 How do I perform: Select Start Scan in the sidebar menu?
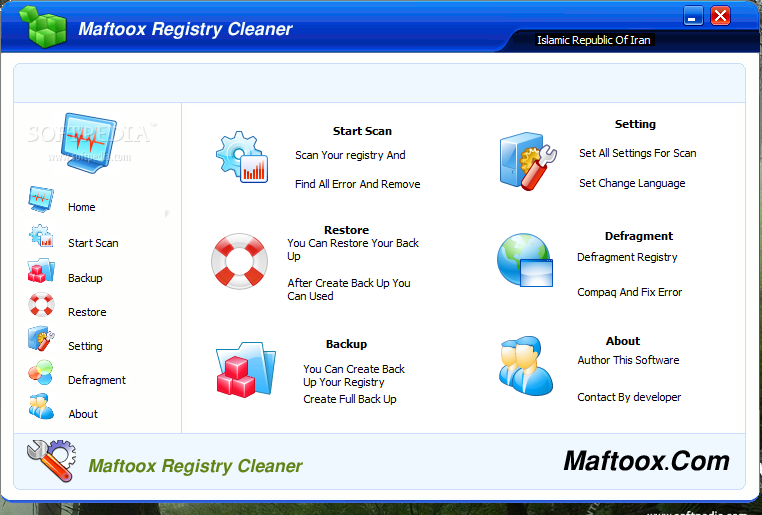pyautogui.click(x=93, y=243)
